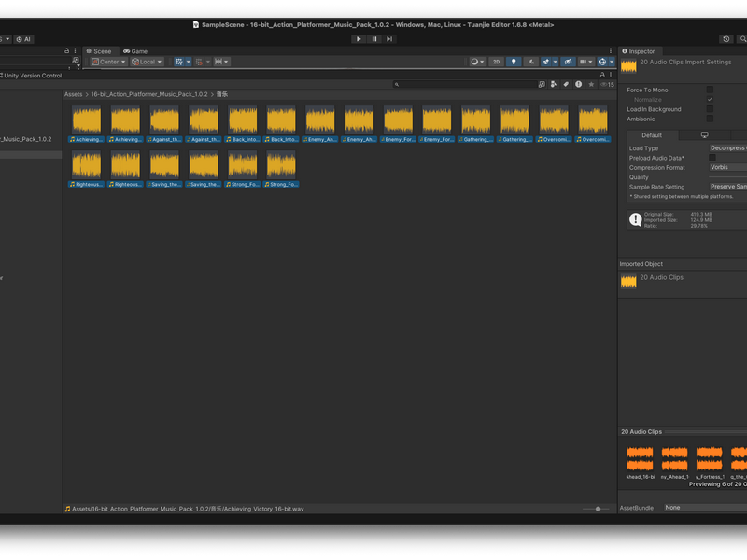The image size is (747, 560).
Task: Go to Assets in the breadcrumb path
Action: click(x=74, y=94)
